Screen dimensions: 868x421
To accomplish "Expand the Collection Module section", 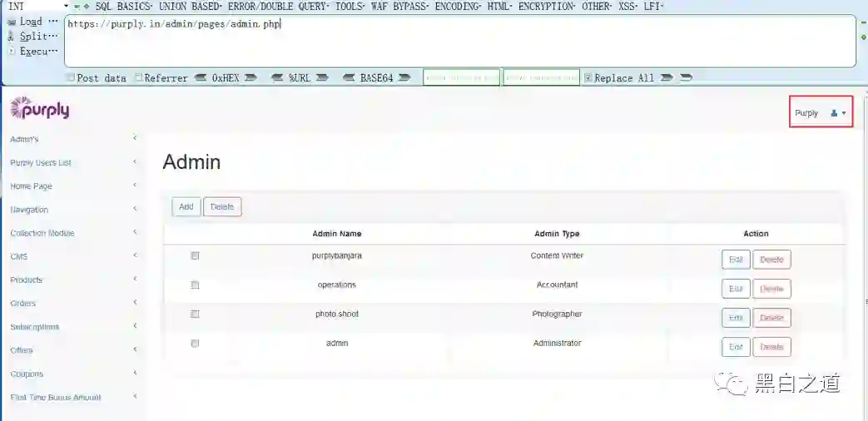I will point(73,233).
